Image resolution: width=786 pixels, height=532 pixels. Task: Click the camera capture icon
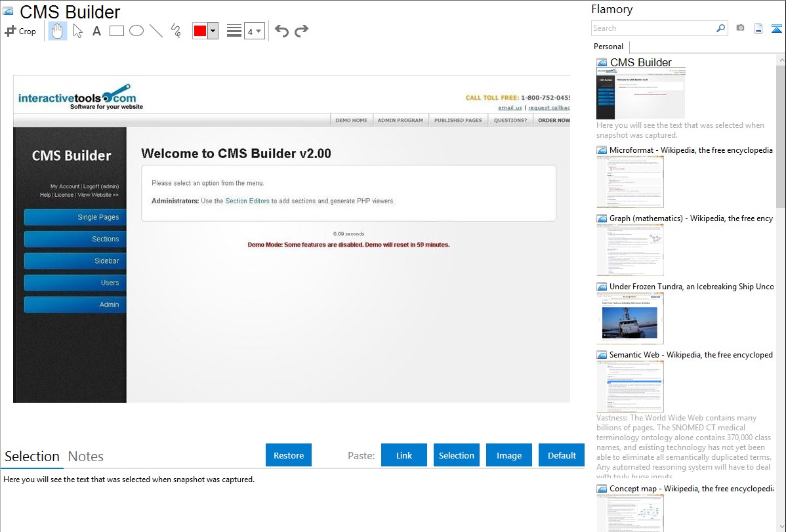pyautogui.click(x=740, y=28)
